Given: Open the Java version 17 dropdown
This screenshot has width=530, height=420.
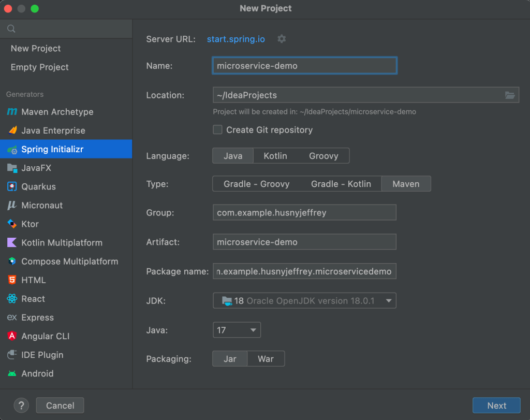Looking at the screenshot, I should coord(237,330).
